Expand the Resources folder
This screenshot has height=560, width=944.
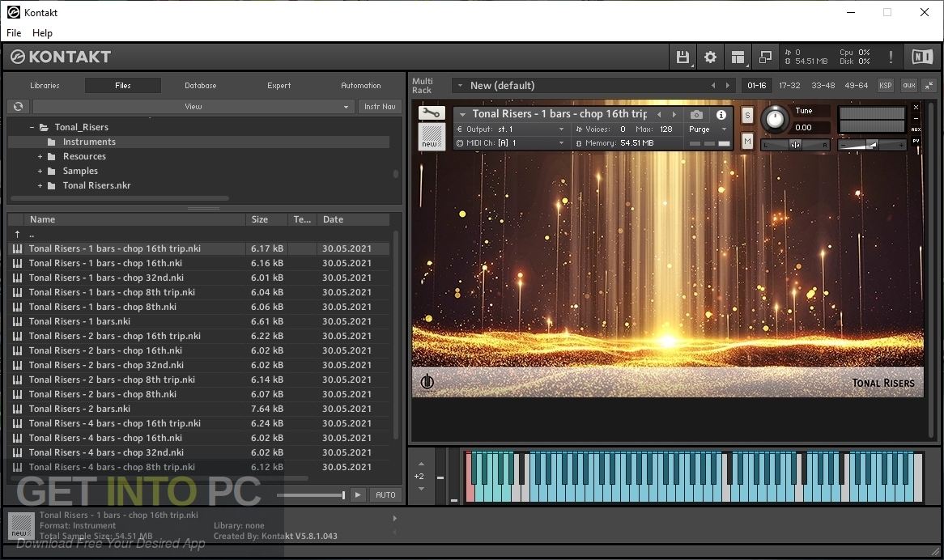40,156
